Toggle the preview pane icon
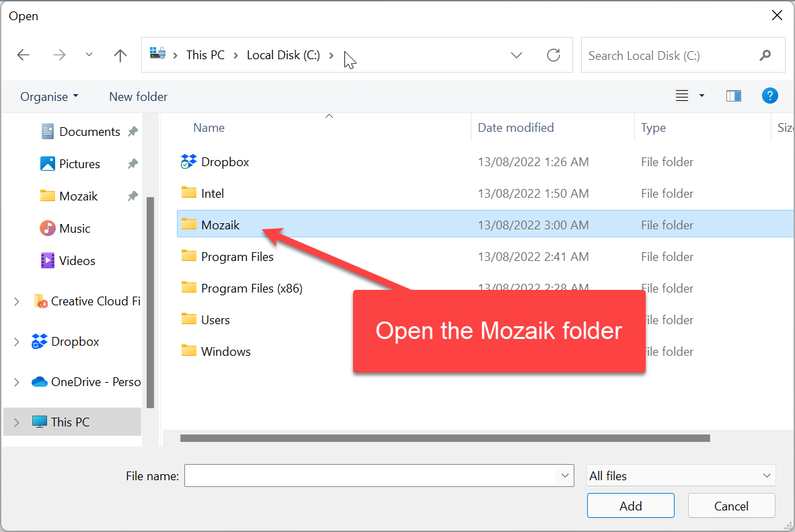Image resolution: width=795 pixels, height=532 pixels. 734,96
